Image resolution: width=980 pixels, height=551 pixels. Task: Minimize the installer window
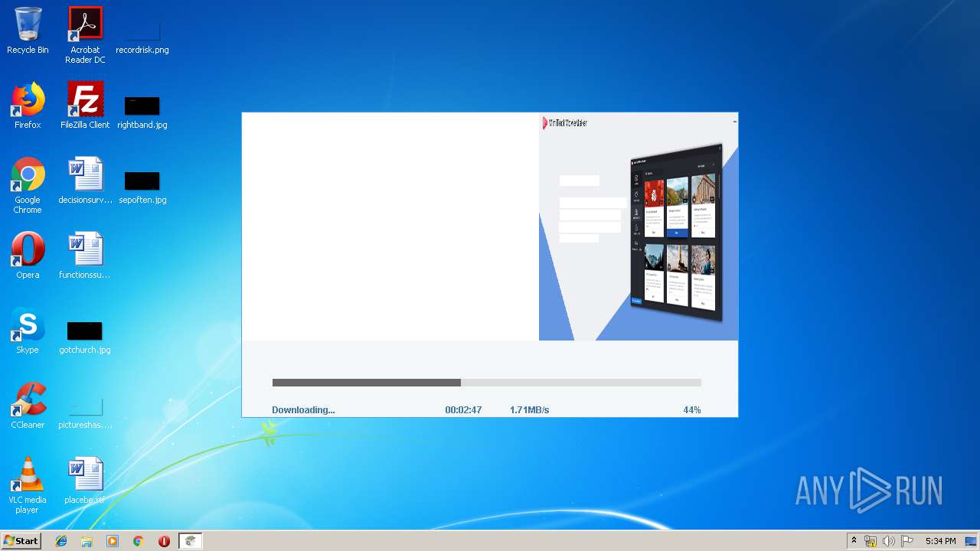[x=734, y=121]
